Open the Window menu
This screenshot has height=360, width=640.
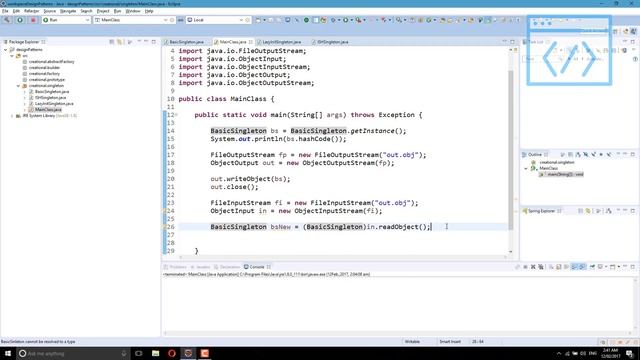coord(133,11)
